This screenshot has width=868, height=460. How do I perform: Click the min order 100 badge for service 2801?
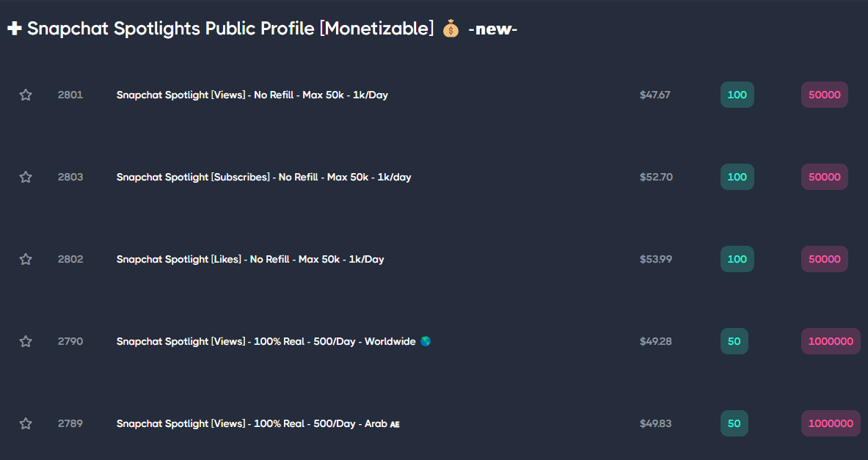point(737,95)
